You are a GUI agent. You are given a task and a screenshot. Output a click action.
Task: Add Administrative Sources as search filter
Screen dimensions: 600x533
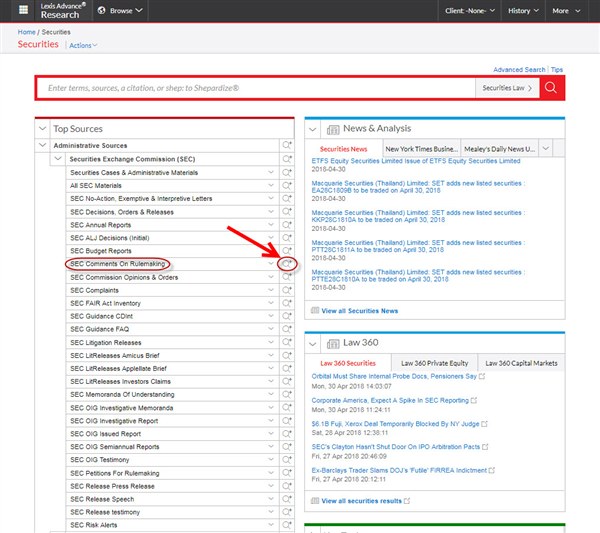[287, 145]
